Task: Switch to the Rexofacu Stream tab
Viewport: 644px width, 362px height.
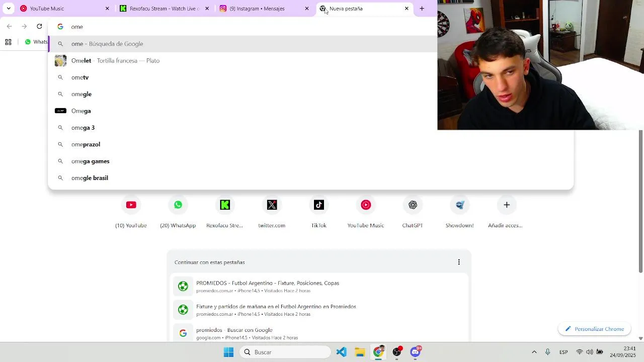Action: click(x=165, y=9)
